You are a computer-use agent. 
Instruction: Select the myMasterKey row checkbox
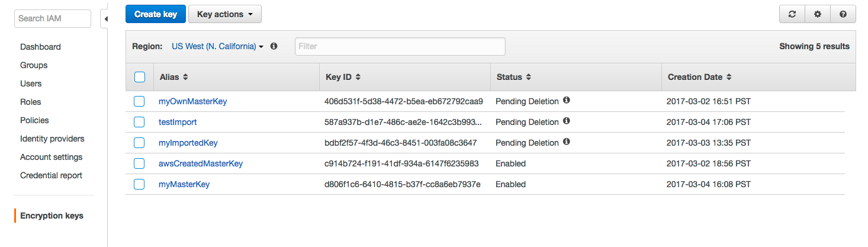[139, 184]
